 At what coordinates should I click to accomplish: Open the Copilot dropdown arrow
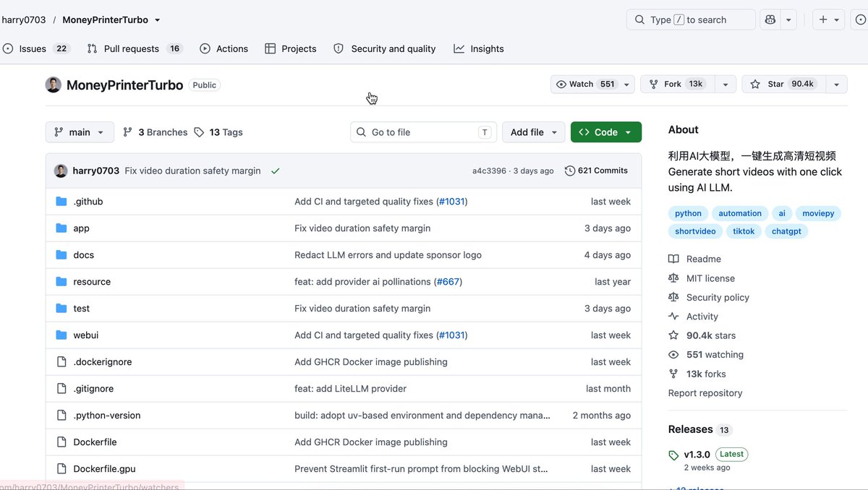[789, 20]
